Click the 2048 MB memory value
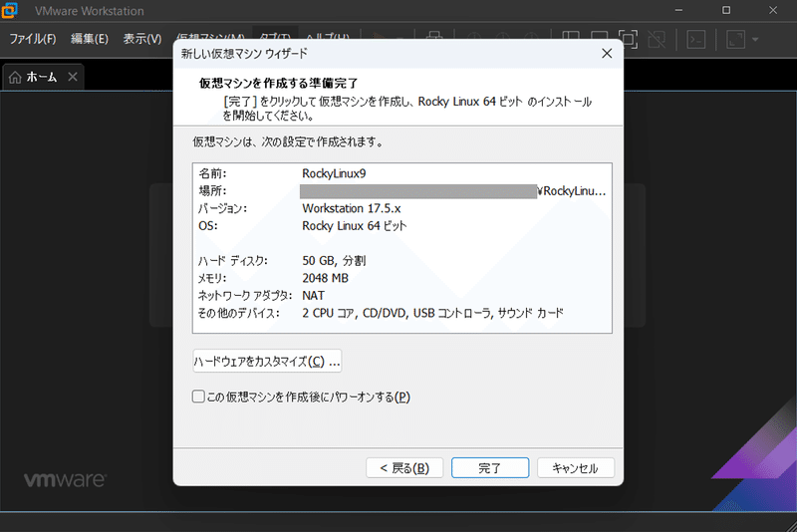 coord(326,278)
